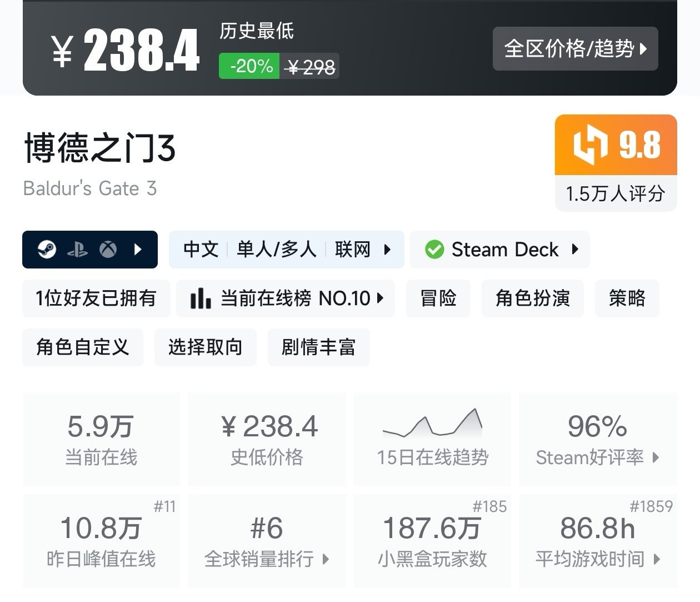Open the all-region price trend button
700x602 pixels.
(575, 48)
